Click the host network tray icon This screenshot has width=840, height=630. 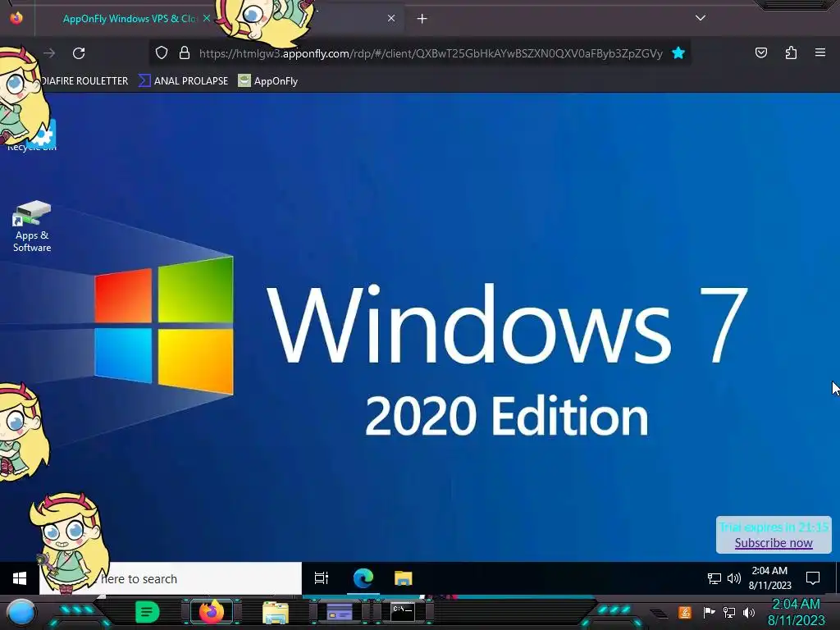[729, 612]
